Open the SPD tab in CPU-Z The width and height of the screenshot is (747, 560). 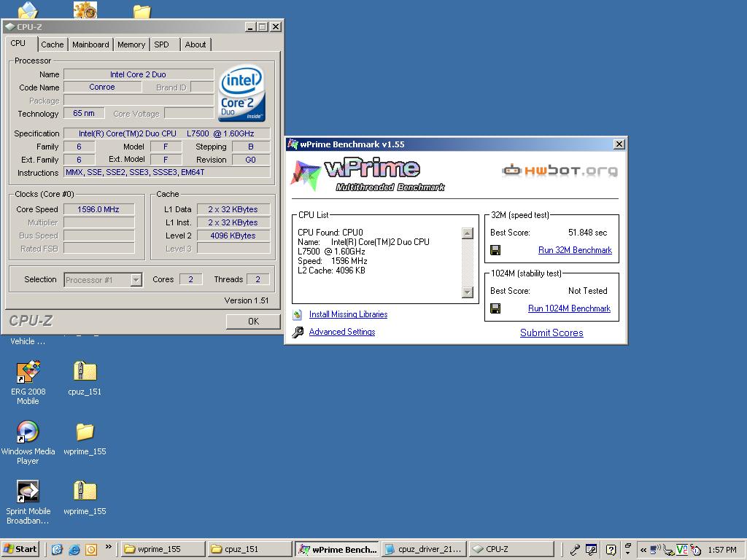point(161,44)
